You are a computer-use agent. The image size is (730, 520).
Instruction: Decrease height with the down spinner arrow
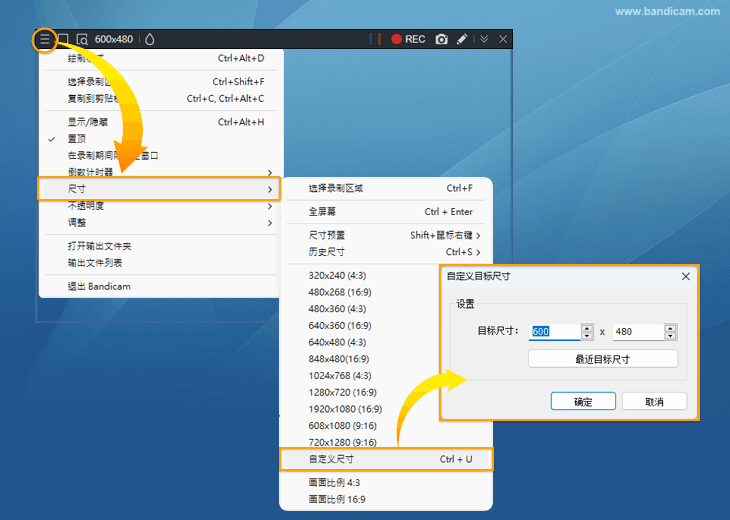click(x=670, y=336)
